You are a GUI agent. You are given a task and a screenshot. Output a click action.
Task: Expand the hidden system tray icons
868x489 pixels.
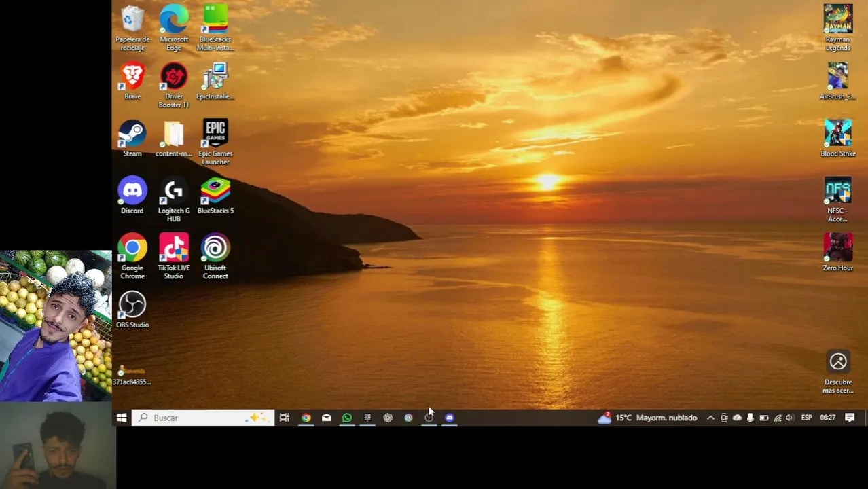point(710,418)
